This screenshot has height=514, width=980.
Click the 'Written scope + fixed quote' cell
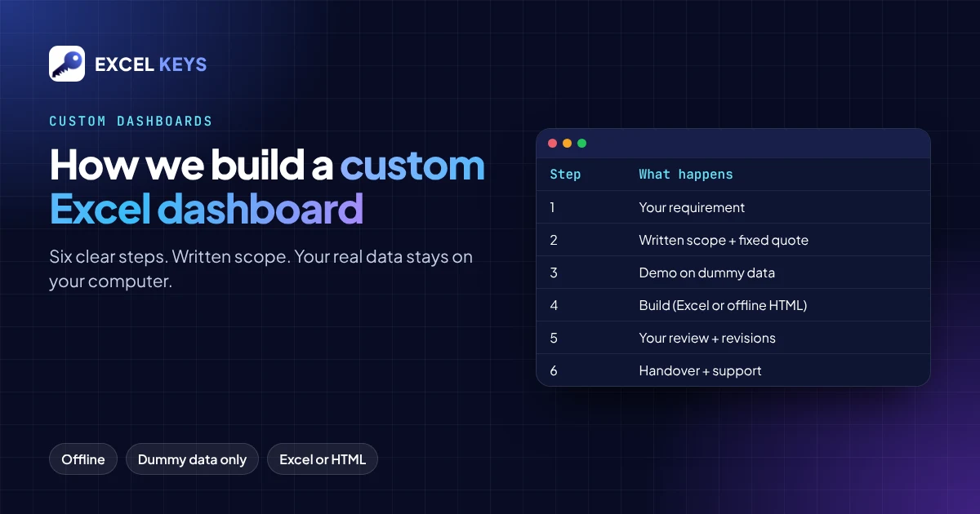[724, 240]
